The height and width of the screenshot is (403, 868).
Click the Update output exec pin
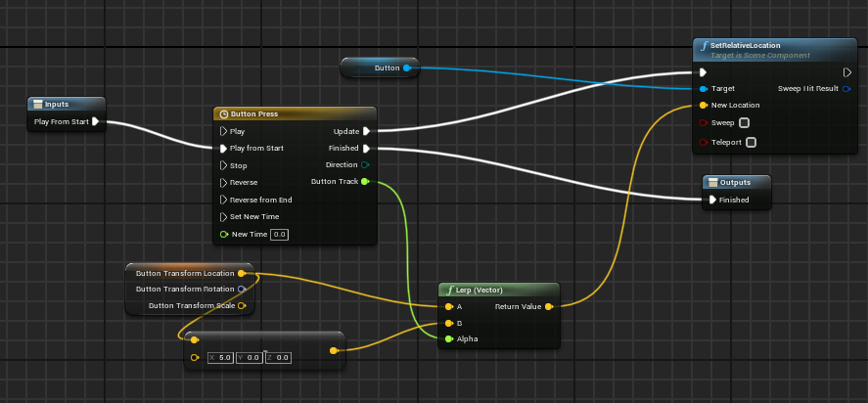tap(366, 132)
